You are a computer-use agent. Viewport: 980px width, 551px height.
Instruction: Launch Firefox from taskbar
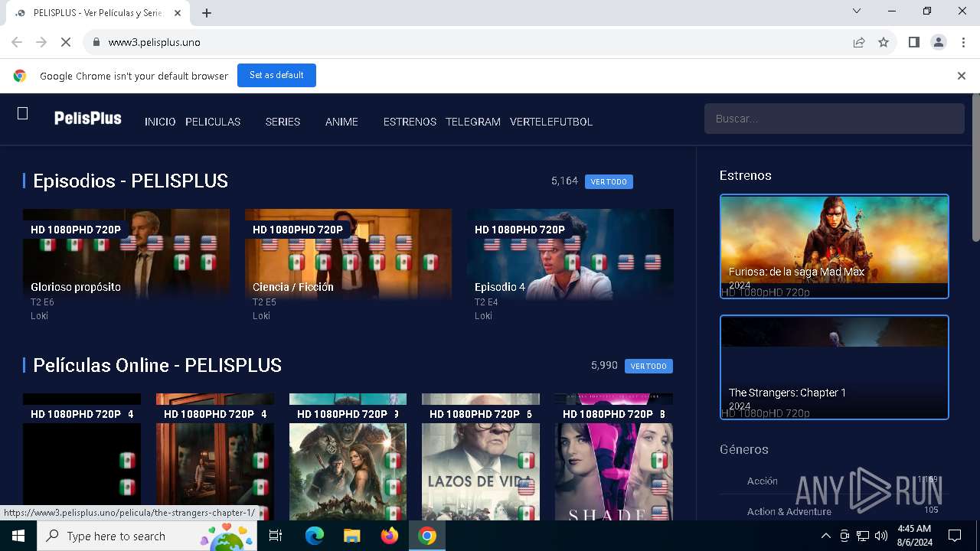390,536
